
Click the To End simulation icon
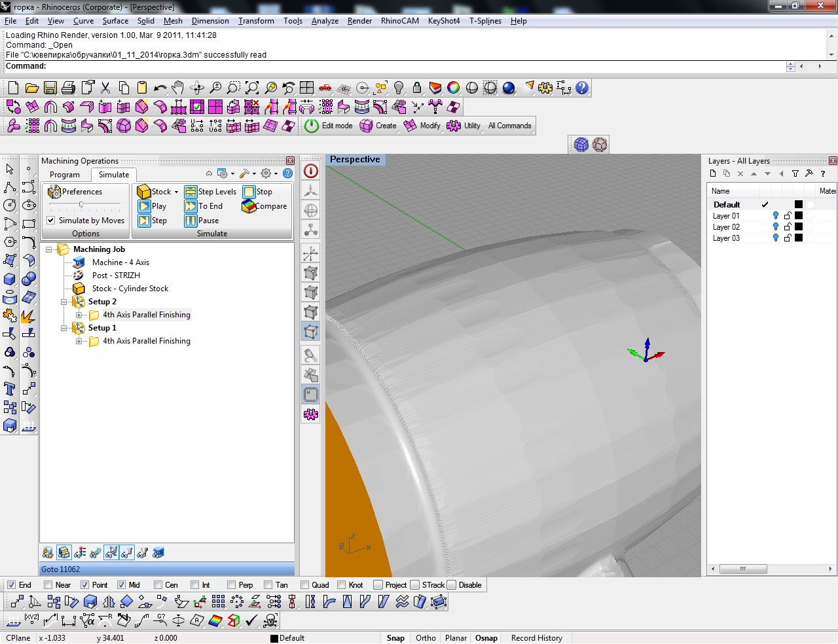point(191,206)
